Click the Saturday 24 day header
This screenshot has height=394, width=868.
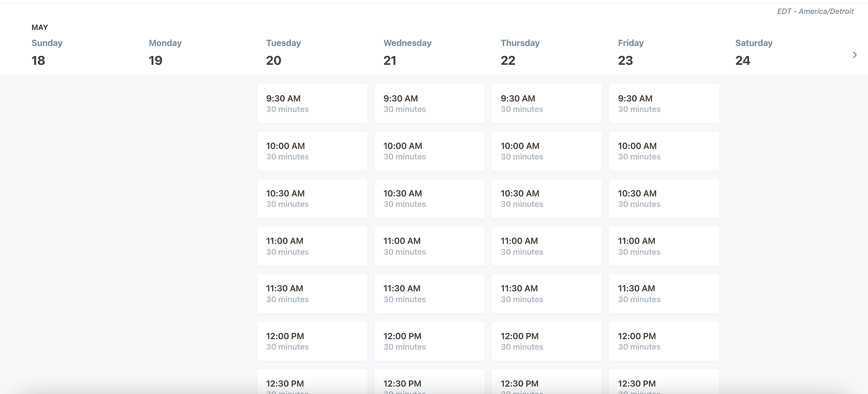pyautogui.click(x=753, y=52)
